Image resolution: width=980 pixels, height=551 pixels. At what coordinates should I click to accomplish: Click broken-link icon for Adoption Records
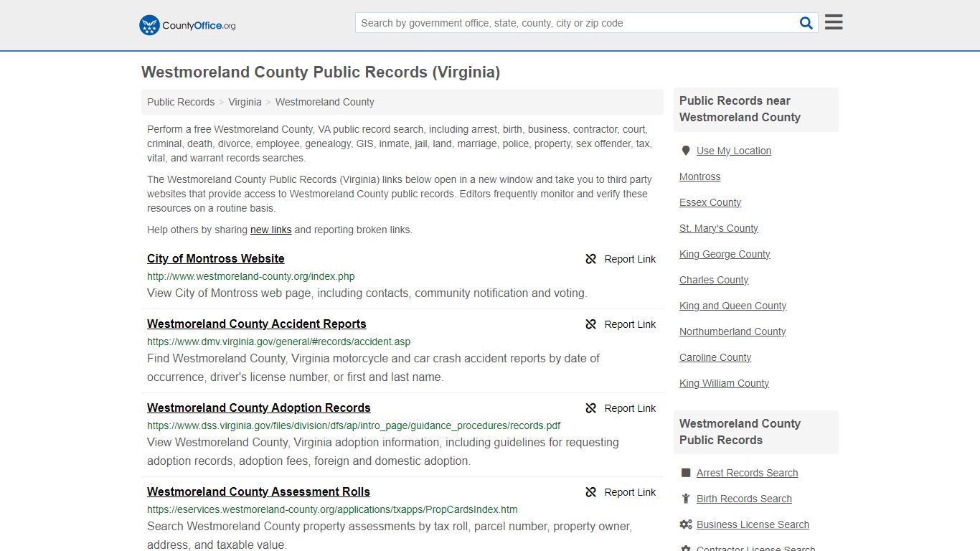[591, 408]
